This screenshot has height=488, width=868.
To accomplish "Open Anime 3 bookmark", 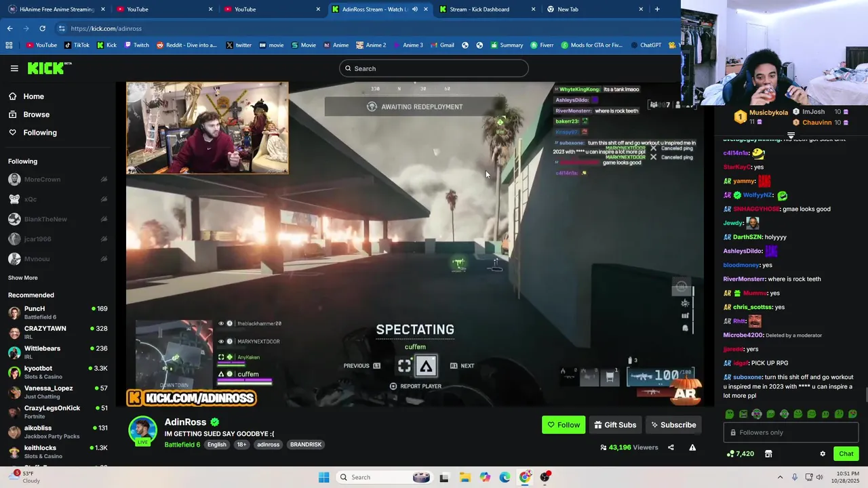I will coord(407,45).
